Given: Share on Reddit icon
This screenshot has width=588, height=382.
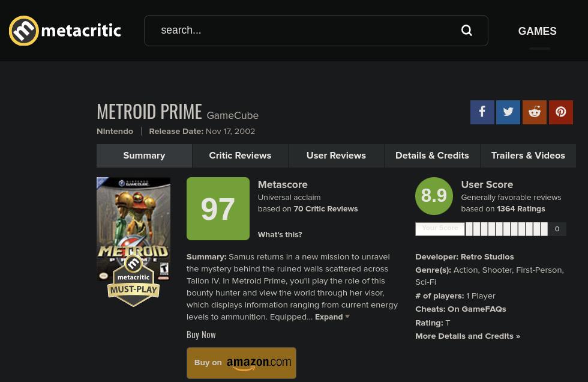Looking at the screenshot, I should point(535,112).
